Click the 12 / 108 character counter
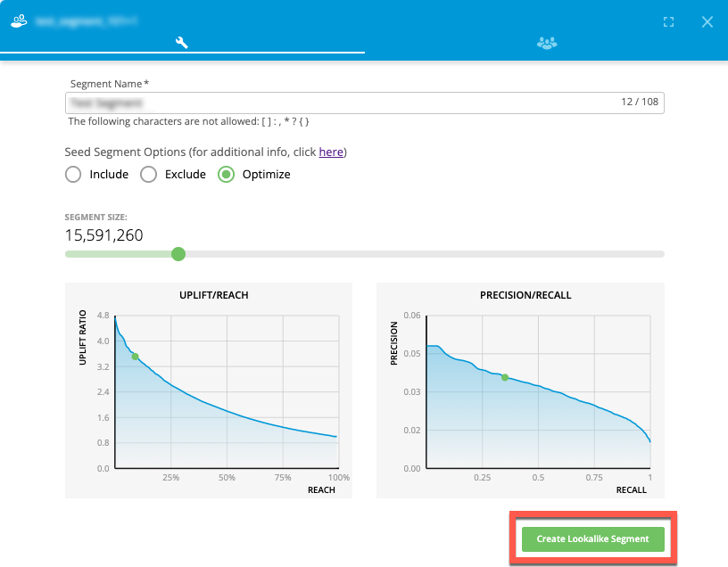This screenshot has width=728, height=567. (640, 102)
